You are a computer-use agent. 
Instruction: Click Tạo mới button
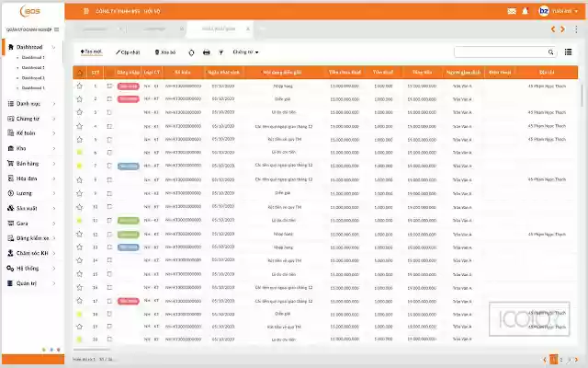click(91, 52)
